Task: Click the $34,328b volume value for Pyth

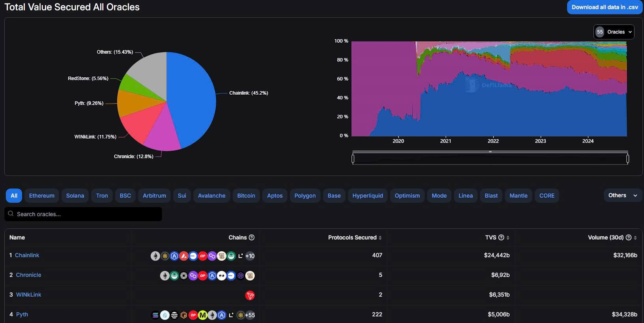Action: (x=624, y=315)
